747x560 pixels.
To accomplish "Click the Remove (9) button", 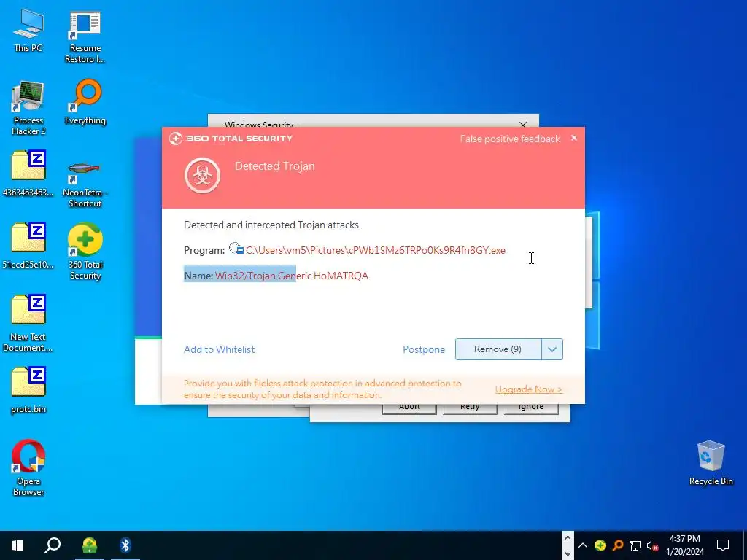I will [x=498, y=349].
